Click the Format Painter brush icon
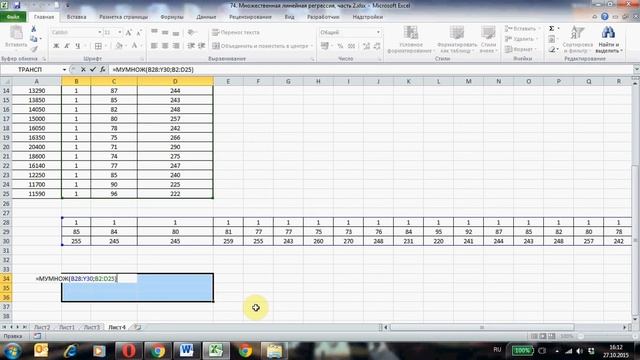Image resolution: width=640 pixels, height=360 pixels. point(34,49)
